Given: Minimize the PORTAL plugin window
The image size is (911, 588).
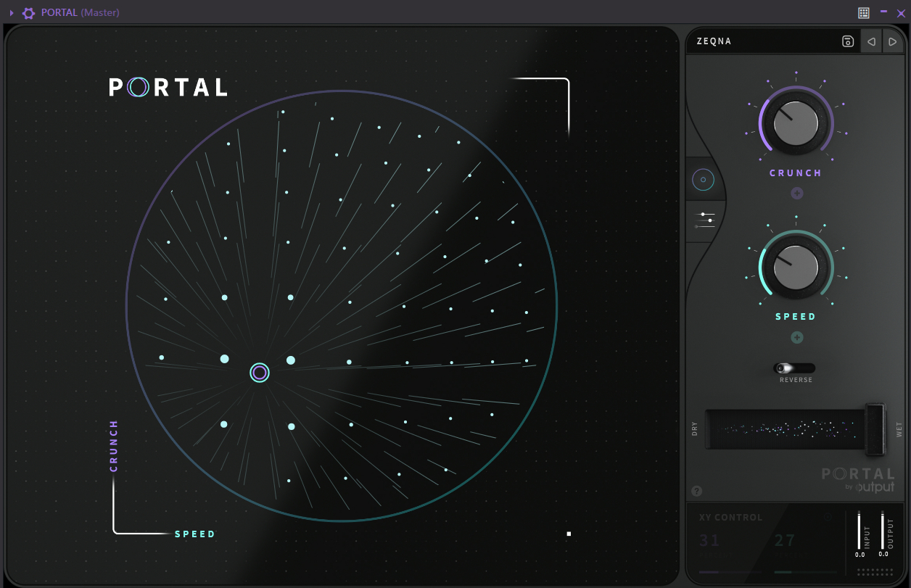Looking at the screenshot, I should click(883, 12).
